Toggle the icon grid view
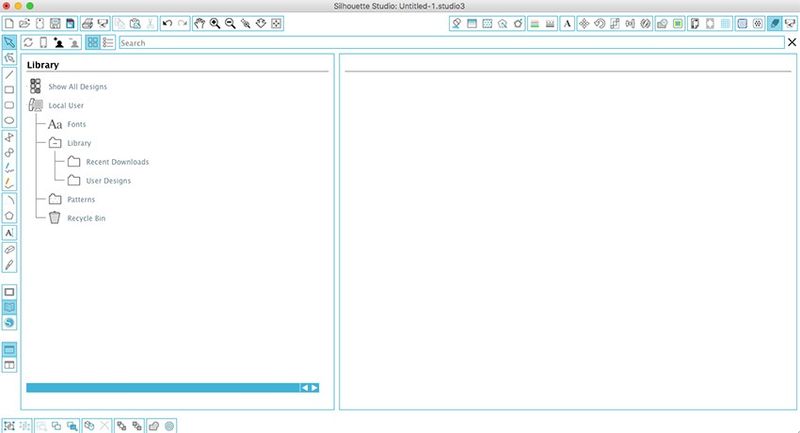Viewport: 800px width, 433px height. tap(92, 43)
